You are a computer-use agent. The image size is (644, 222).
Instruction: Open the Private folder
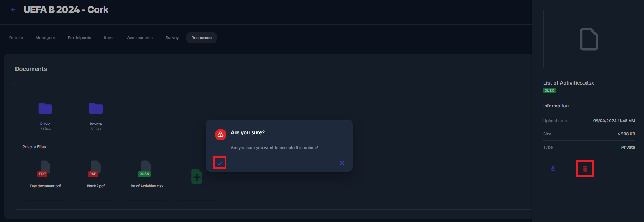(96, 108)
